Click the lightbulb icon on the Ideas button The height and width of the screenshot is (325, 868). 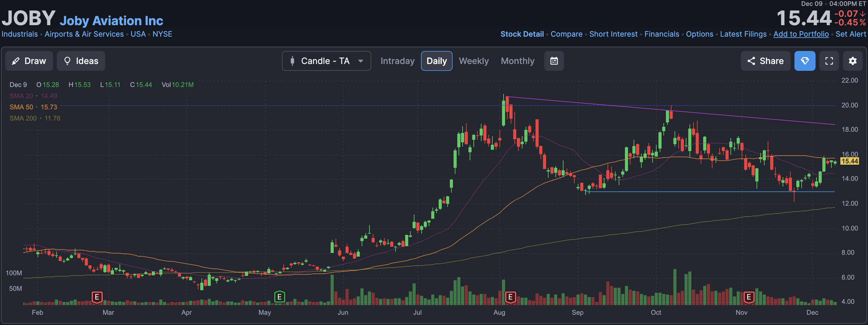pos(67,61)
